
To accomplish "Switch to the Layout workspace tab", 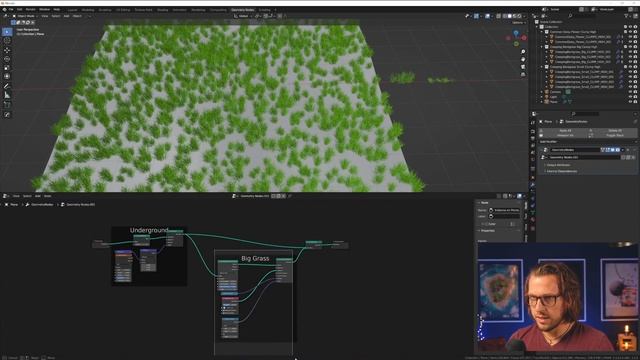I will (x=72, y=9).
